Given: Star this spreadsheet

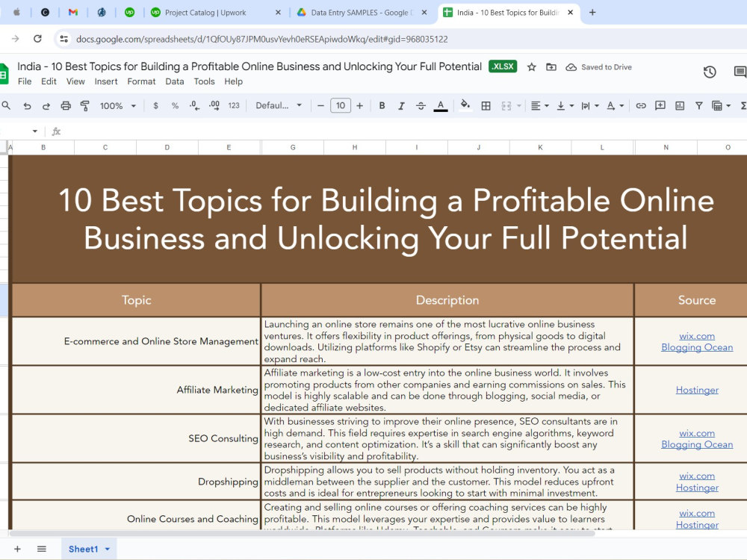Looking at the screenshot, I should [532, 67].
